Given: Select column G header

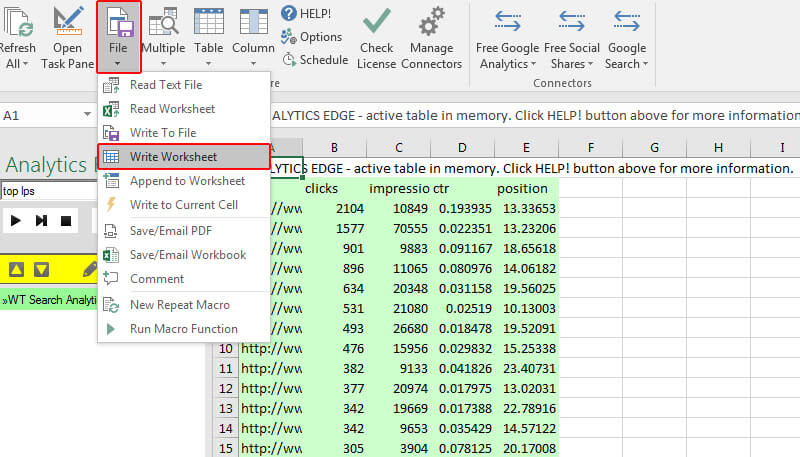Looking at the screenshot, I should click(x=655, y=147).
